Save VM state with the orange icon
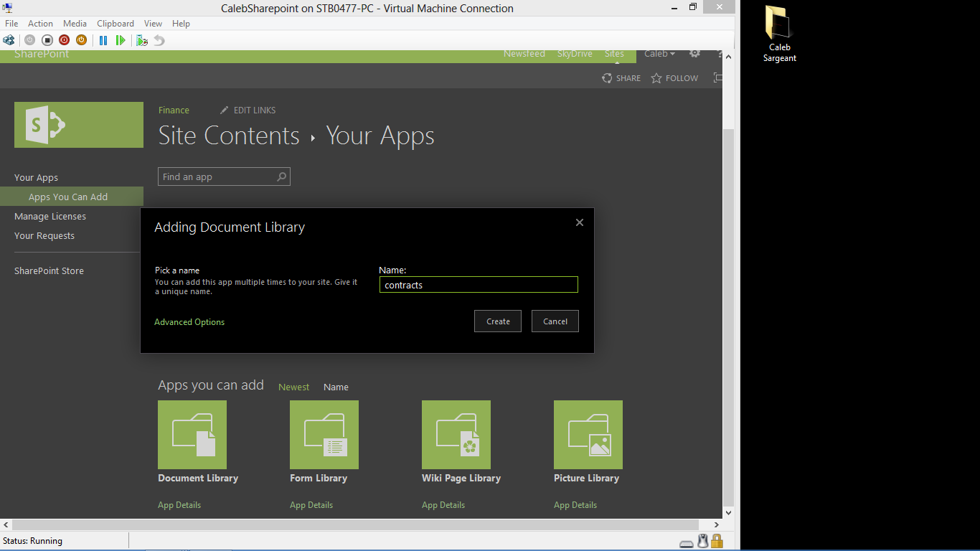980x551 pixels. pyautogui.click(x=81, y=40)
